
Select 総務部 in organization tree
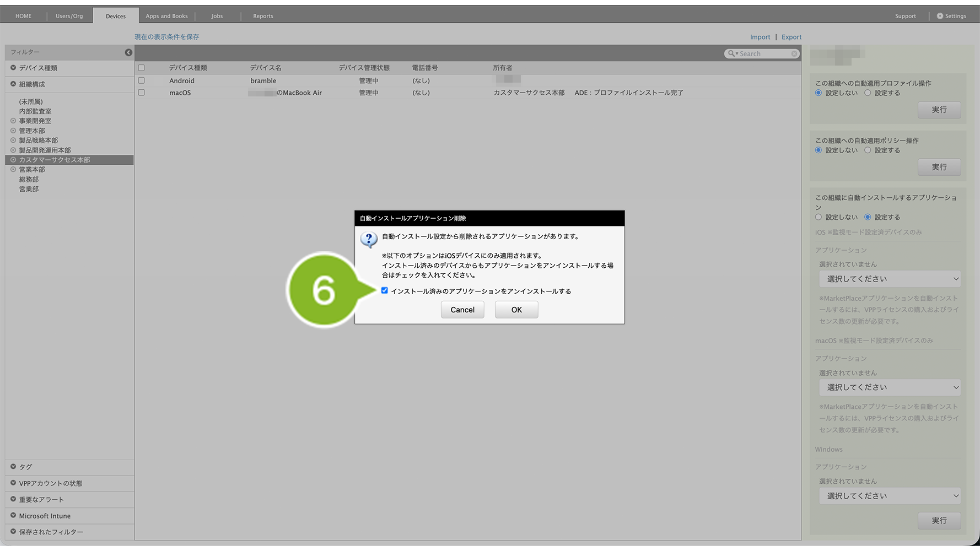coord(29,179)
